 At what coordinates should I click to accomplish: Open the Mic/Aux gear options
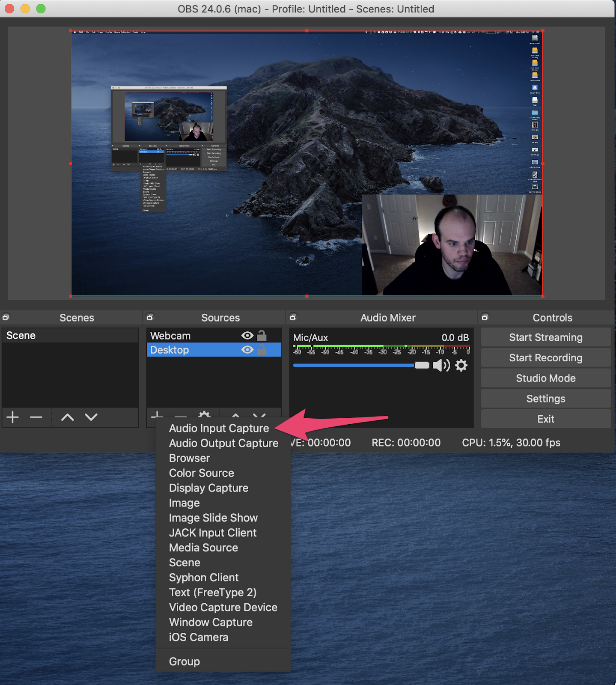461,365
